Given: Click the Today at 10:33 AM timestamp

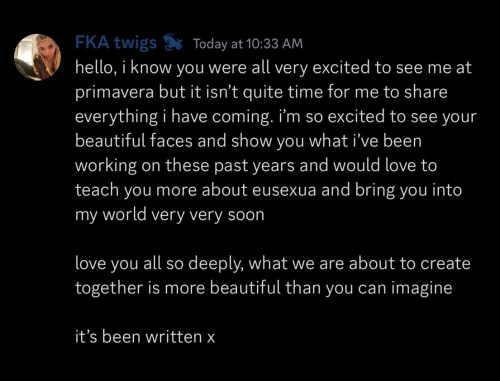Looking at the screenshot, I should [248, 44].
